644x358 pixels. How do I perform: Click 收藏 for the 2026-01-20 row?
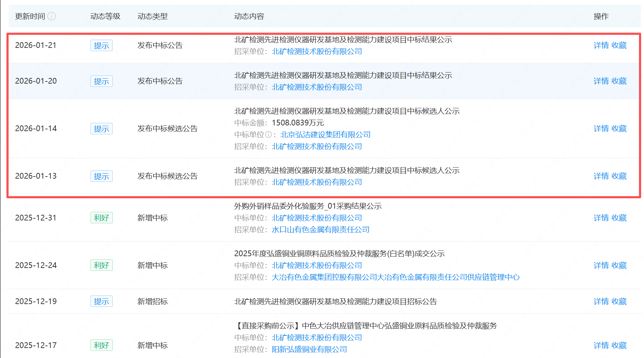pyautogui.click(x=619, y=81)
